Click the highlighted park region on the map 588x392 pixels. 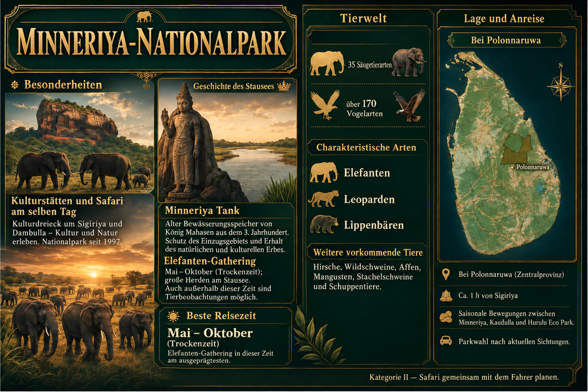(x=516, y=149)
